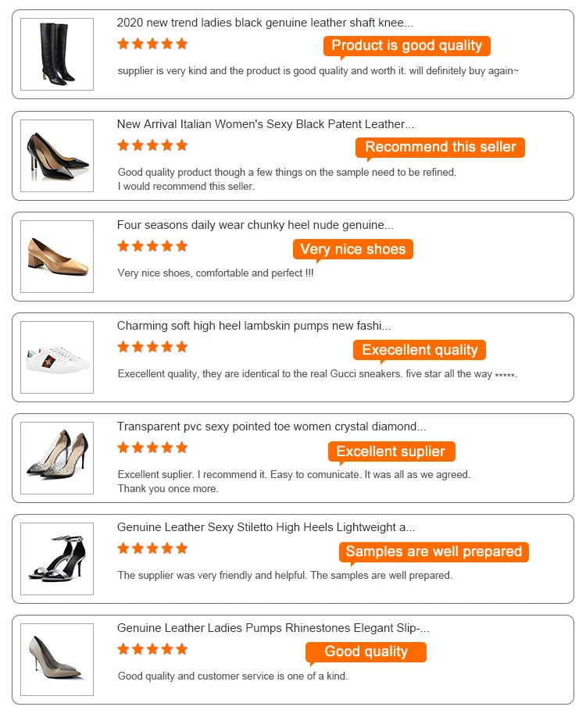Click the white sneakers product image
586x728 pixels.
(x=57, y=357)
